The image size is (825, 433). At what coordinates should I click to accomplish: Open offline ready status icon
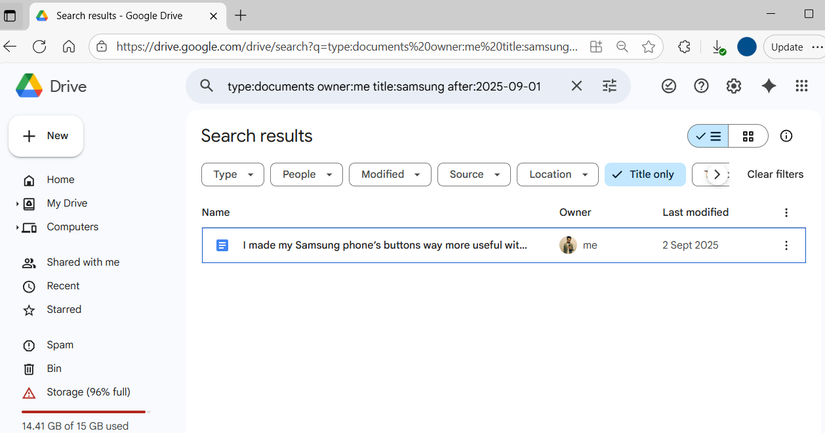click(669, 86)
